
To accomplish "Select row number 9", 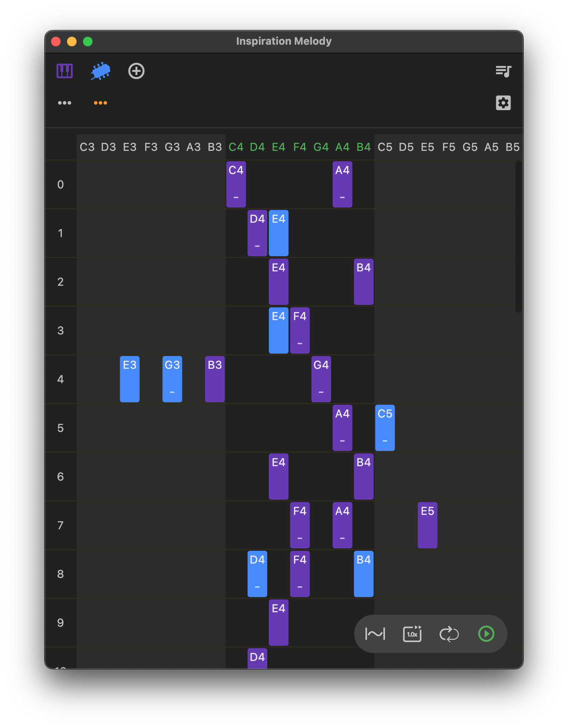I will pyautogui.click(x=61, y=623).
